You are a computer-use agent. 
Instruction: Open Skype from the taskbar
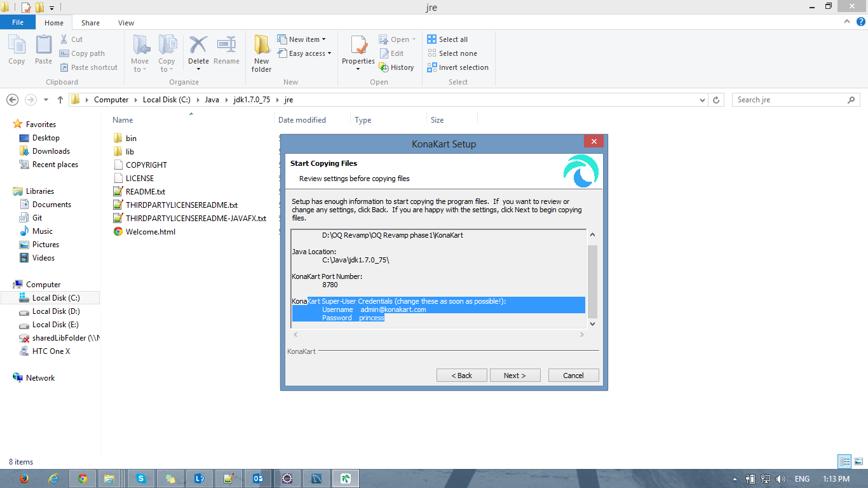[140, 478]
